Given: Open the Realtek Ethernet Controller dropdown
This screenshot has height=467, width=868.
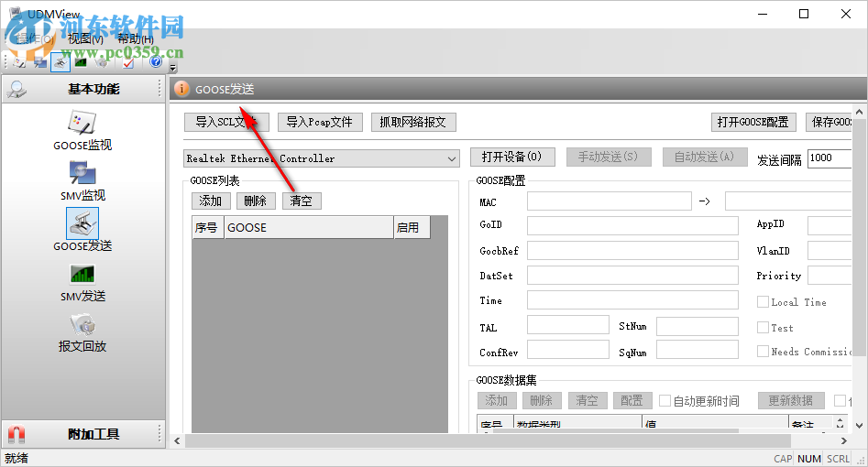Looking at the screenshot, I should pos(452,158).
